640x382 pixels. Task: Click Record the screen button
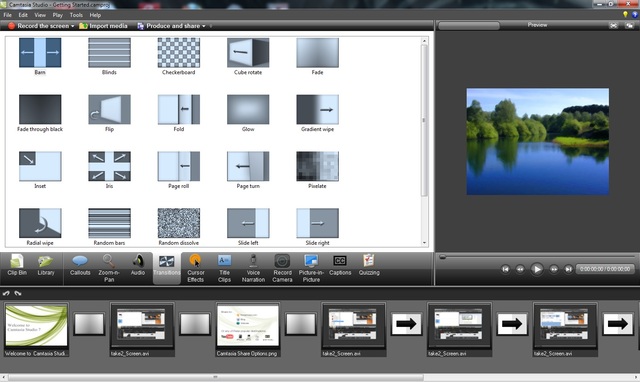click(38, 26)
